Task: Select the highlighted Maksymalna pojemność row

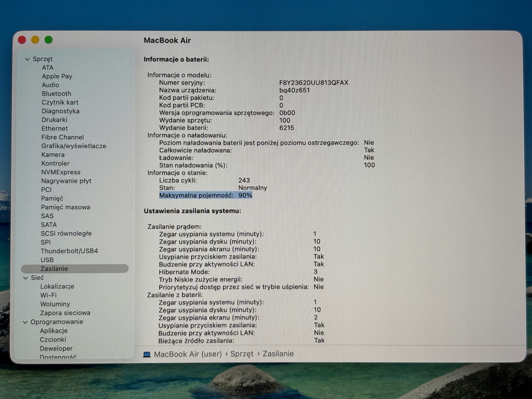Action: click(x=206, y=195)
